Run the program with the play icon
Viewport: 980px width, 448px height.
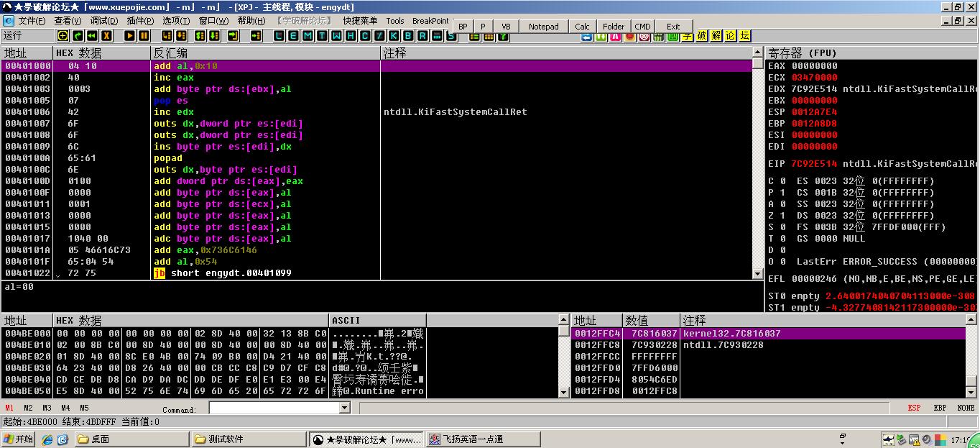[129, 35]
